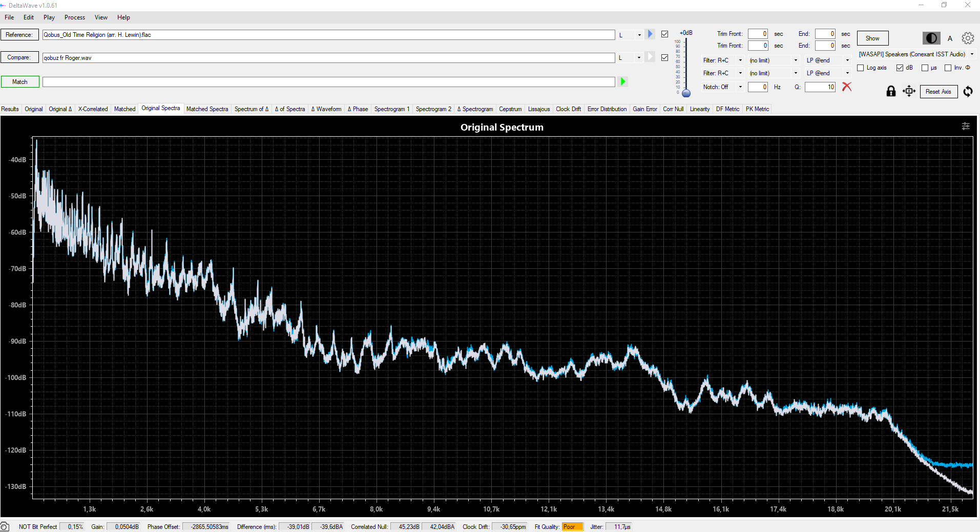Click the Match button

(19, 82)
